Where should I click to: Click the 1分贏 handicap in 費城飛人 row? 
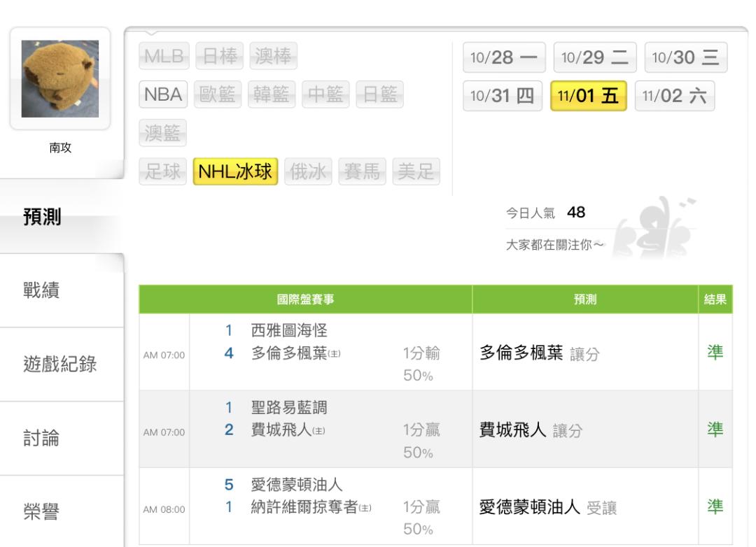[x=421, y=429]
